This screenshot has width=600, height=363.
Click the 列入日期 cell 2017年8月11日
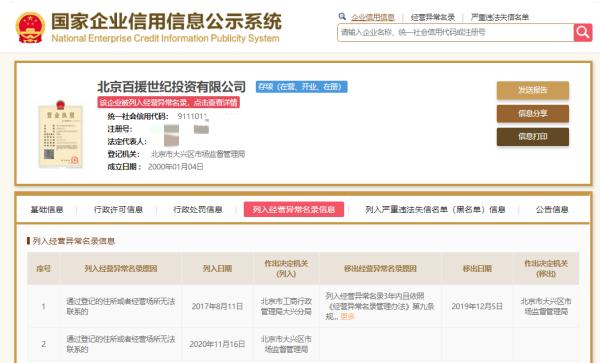coord(217,306)
